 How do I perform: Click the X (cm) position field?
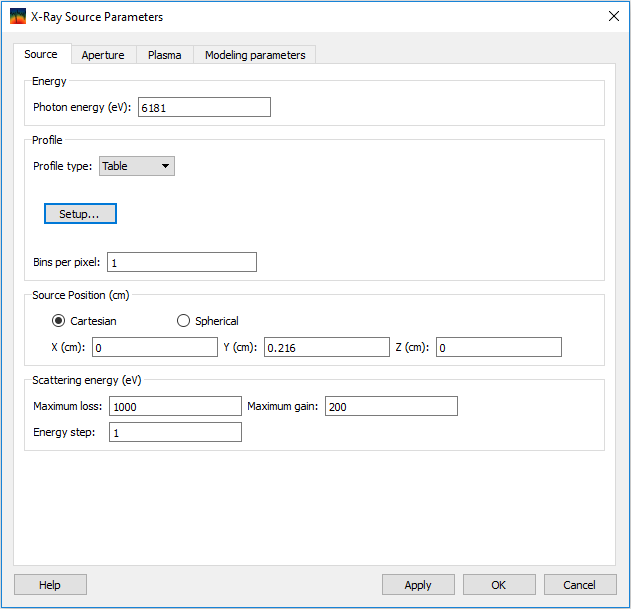(154, 347)
